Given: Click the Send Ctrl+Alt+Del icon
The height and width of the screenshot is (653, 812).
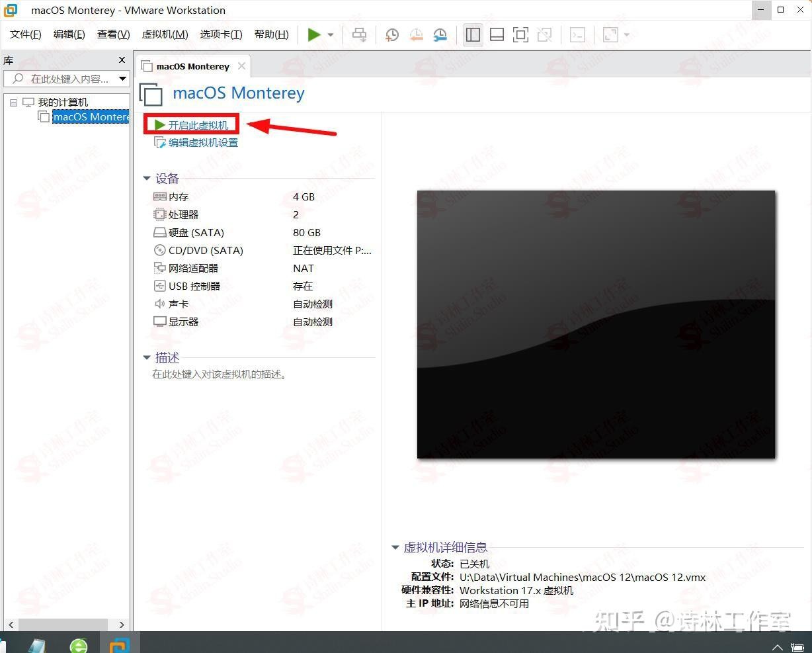Looking at the screenshot, I should [x=359, y=34].
